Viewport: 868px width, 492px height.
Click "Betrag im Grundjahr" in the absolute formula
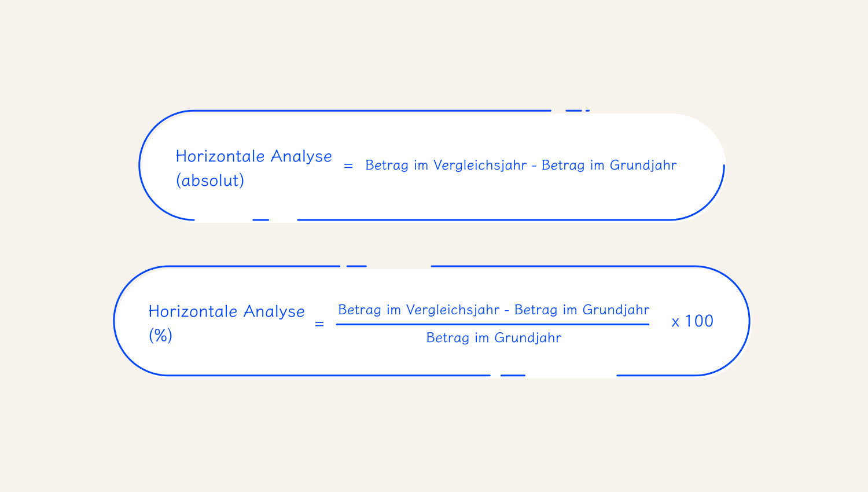pyautogui.click(x=609, y=166)
